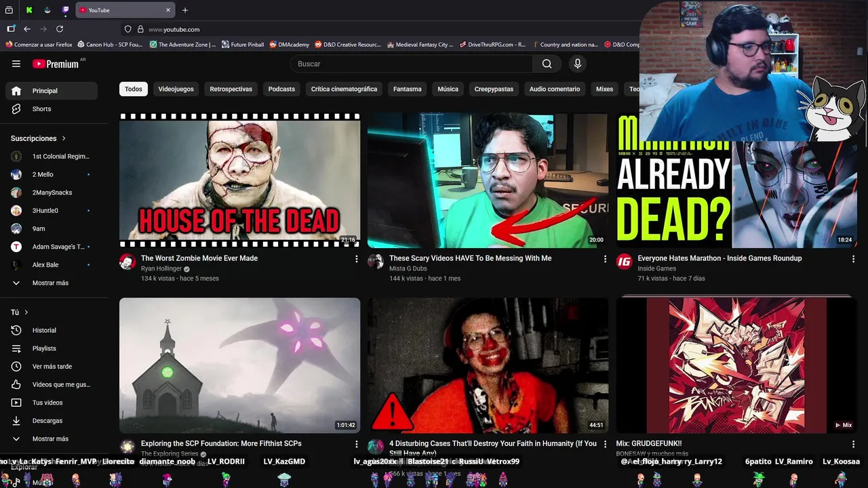The width and height of the screenshot is (868, 488).
Task: Open 2 Mello subscription channel
Action: (x=52, y=174)
